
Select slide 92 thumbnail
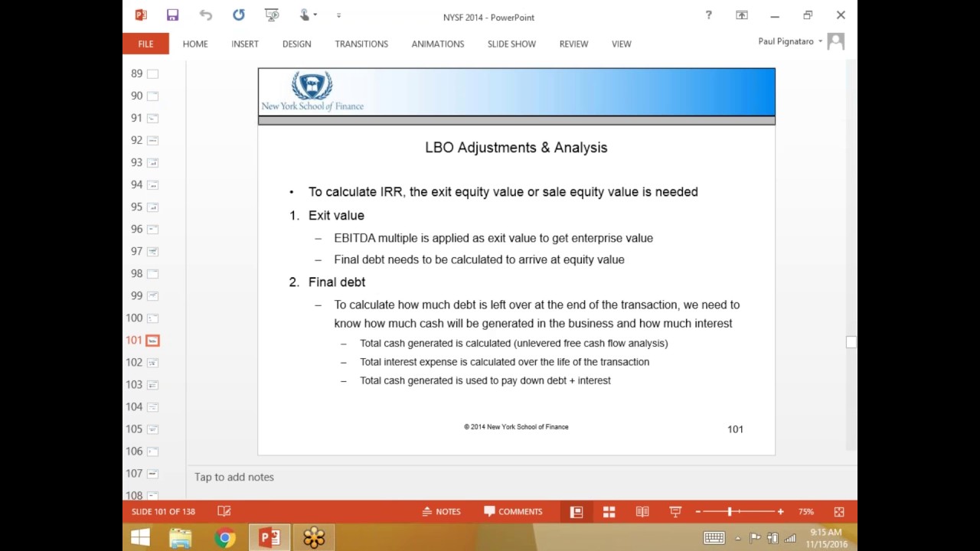click(x=152, y=140)
